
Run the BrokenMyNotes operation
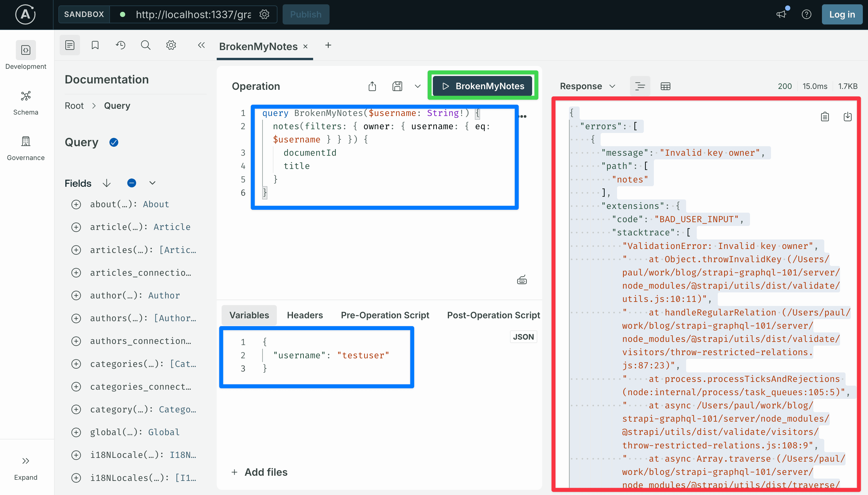pos(483,86)
